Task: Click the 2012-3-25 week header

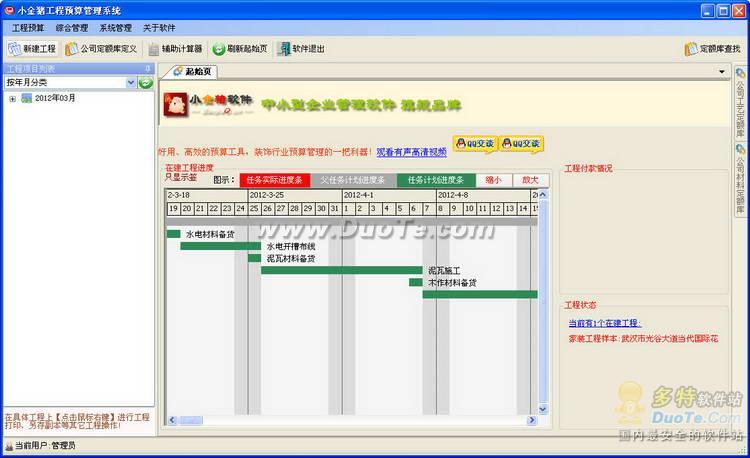Action: (x=295, y=195)
